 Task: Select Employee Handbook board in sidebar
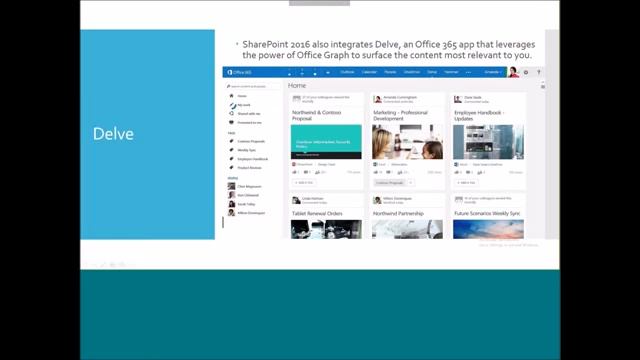point(253,159)
